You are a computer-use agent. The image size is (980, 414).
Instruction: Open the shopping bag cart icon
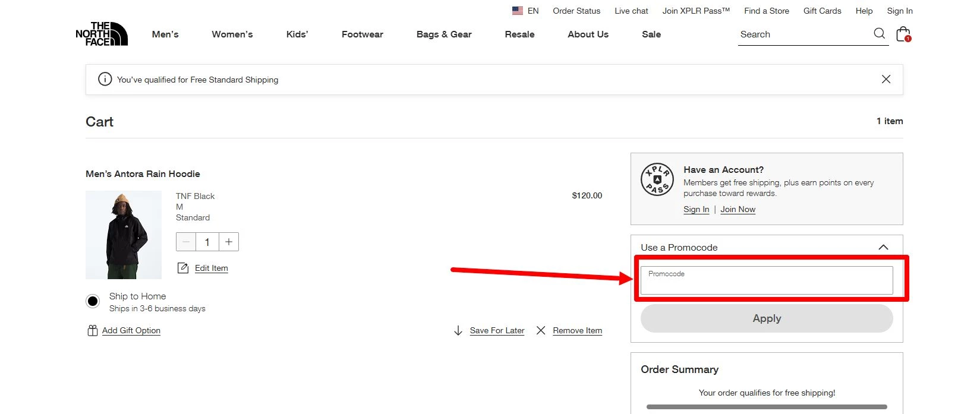click(903, 34)
